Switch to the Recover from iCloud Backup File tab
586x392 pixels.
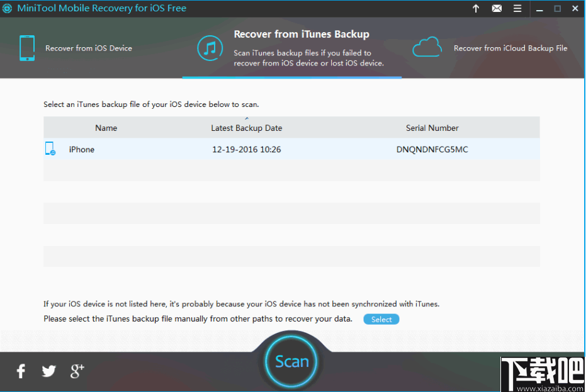pos(510,48)
